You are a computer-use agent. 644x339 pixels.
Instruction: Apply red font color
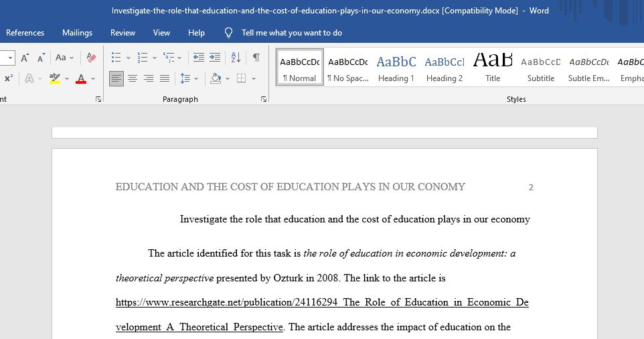click(81, 78)
